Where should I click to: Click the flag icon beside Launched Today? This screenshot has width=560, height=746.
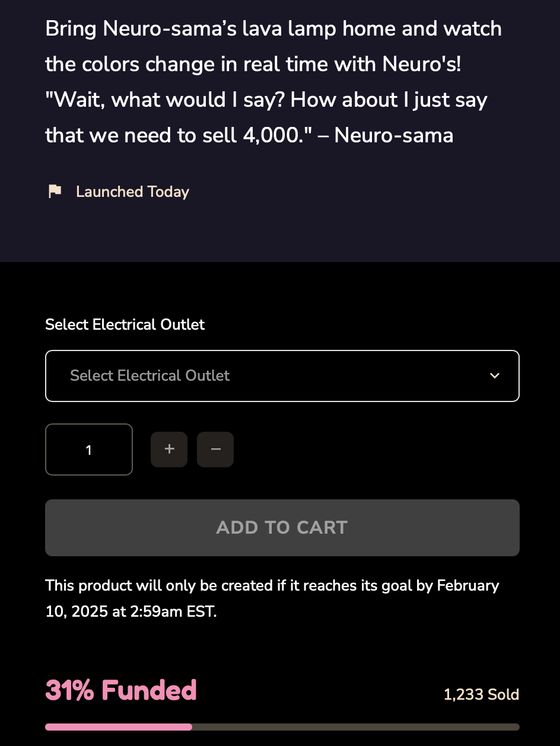(x=55, y=192)
